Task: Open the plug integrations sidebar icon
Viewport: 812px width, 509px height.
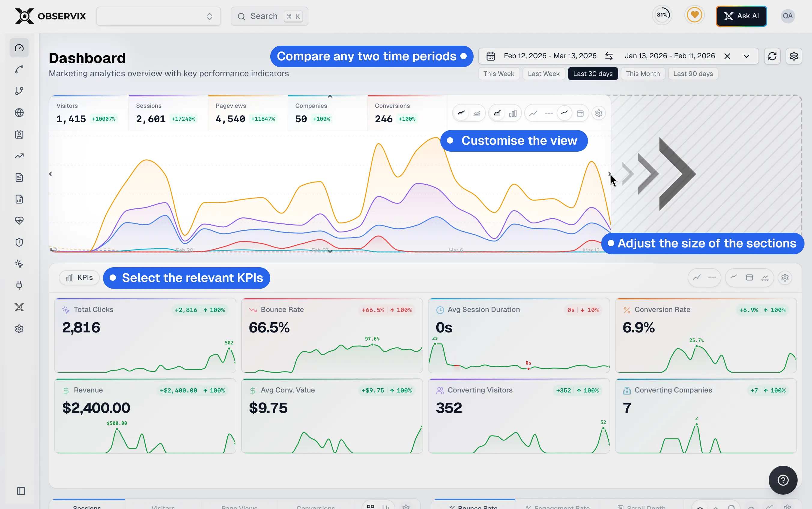Action: click(19, 286)
